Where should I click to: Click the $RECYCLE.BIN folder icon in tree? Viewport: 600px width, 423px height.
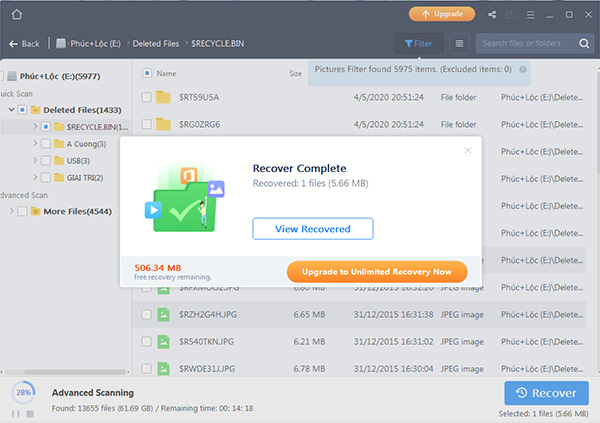(59, 127)
